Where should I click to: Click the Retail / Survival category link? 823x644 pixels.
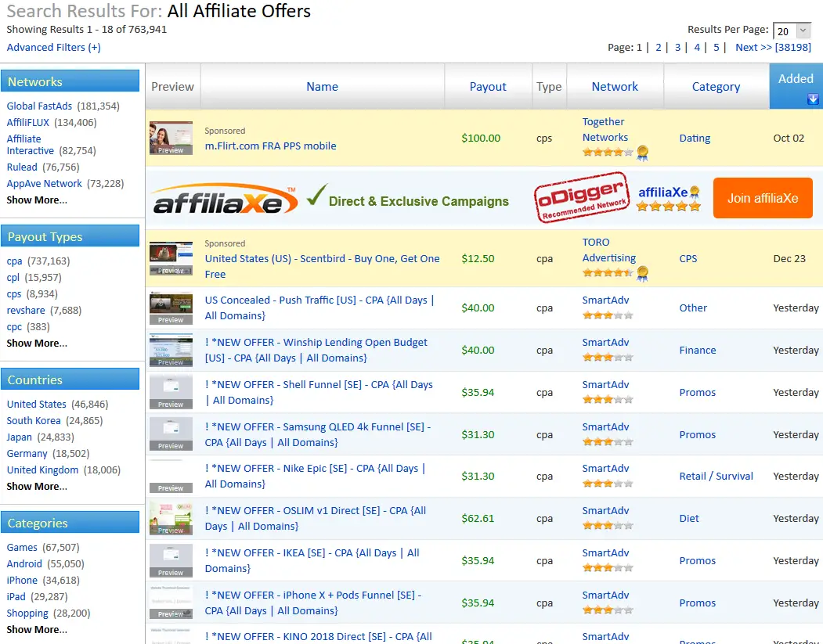tap(716, 477)
